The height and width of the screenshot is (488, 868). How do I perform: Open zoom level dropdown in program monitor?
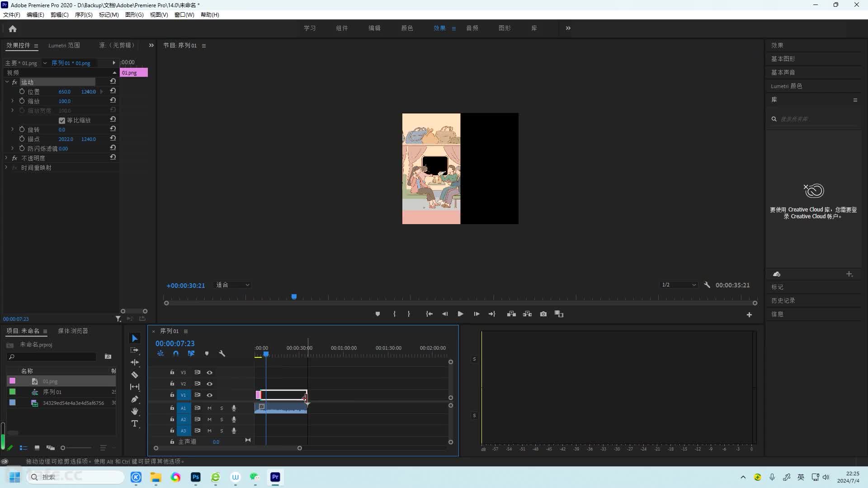pyautogui.click(x=232, y=285)
